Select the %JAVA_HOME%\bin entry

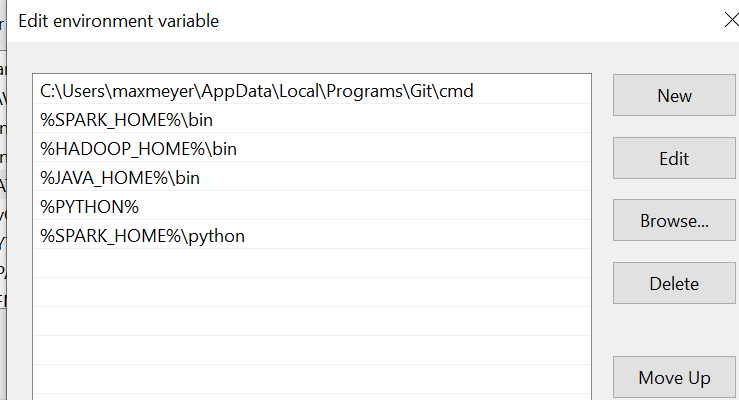coord(312,178)
